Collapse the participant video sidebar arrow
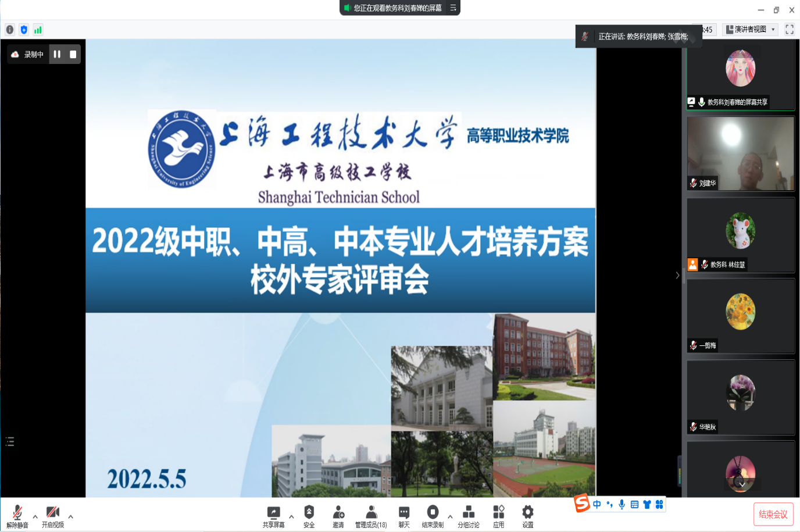800x532 pixels. click(677, 276)
